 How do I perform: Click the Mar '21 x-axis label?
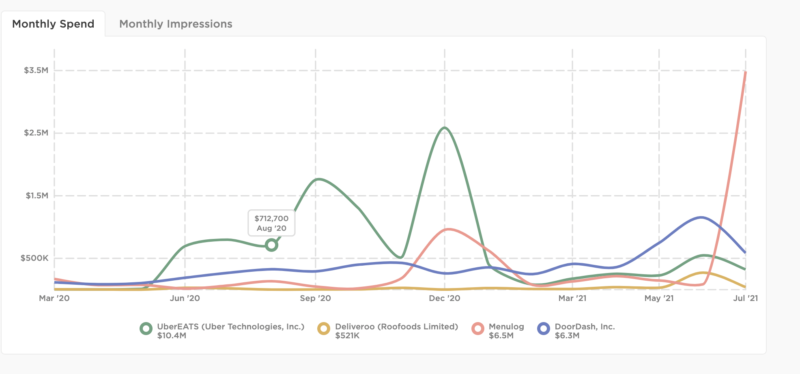[x=572, y=298]
